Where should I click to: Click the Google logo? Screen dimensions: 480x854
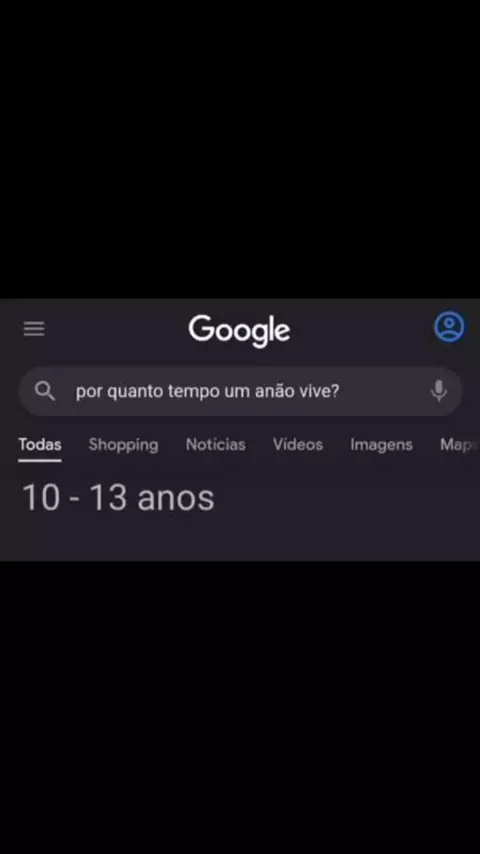(239, 331)
